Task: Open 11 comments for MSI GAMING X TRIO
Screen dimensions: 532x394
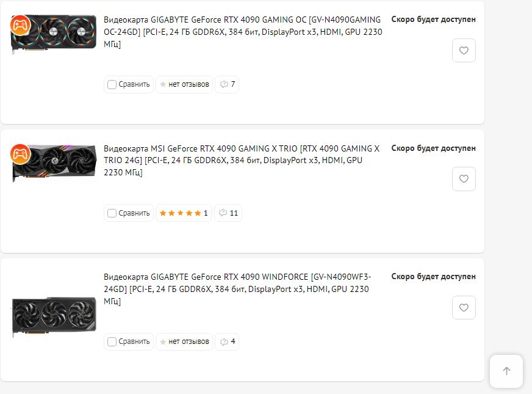Action: coord(228,213)
